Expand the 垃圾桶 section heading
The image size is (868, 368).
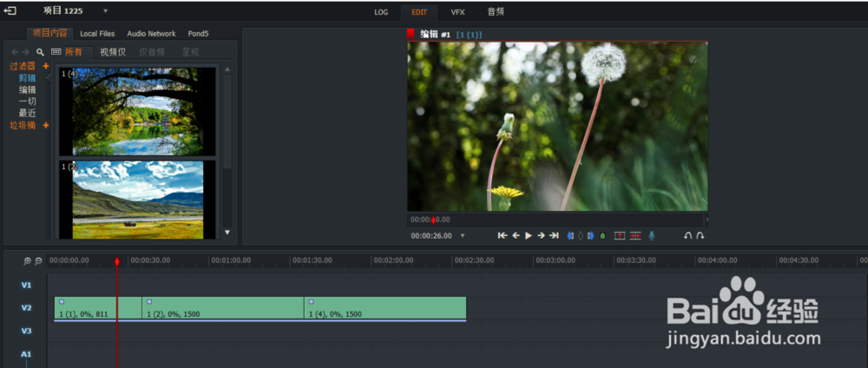coord(23,126)
